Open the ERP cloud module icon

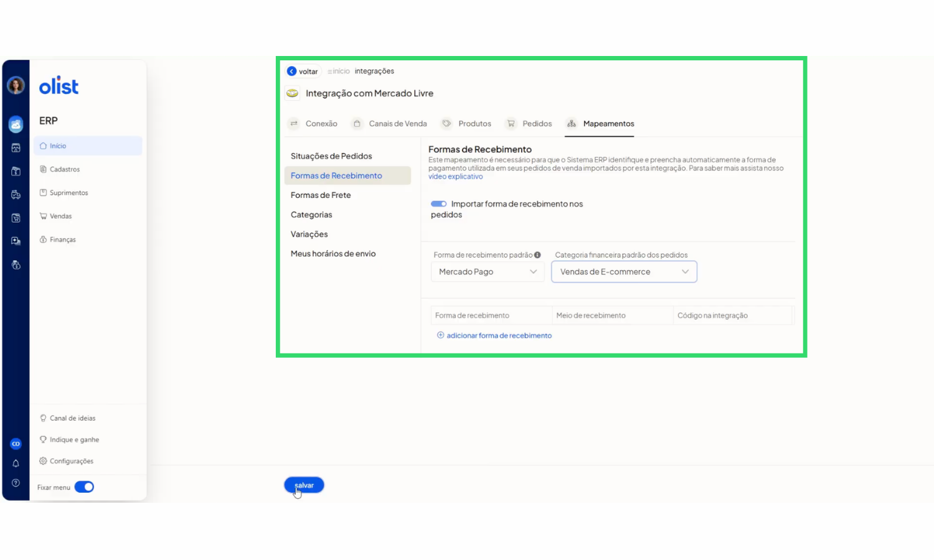(16, 124)
